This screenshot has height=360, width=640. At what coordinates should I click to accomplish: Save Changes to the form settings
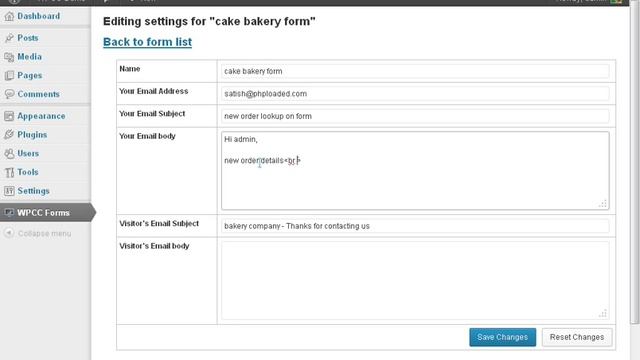pyautogui.click(x=502, y=337)
